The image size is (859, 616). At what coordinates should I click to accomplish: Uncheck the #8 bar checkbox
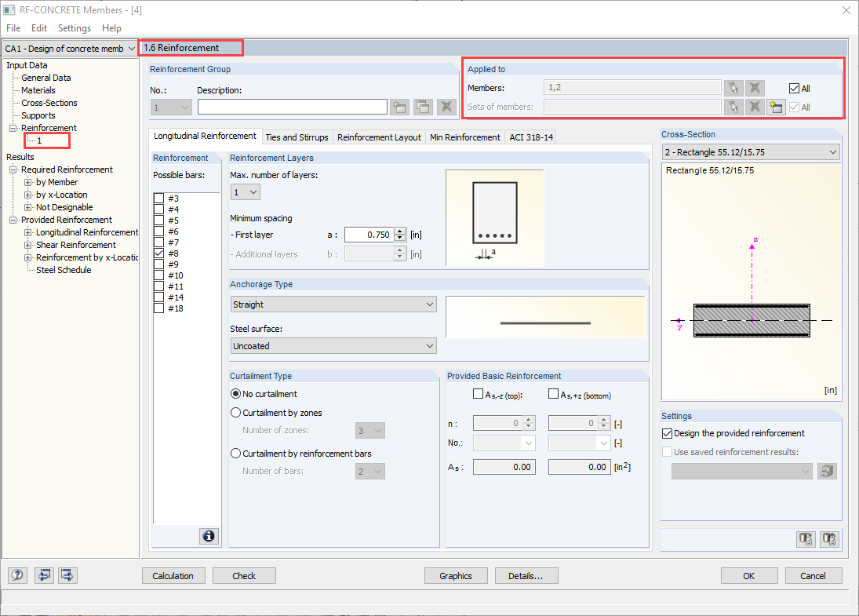(x=159, y=253)
